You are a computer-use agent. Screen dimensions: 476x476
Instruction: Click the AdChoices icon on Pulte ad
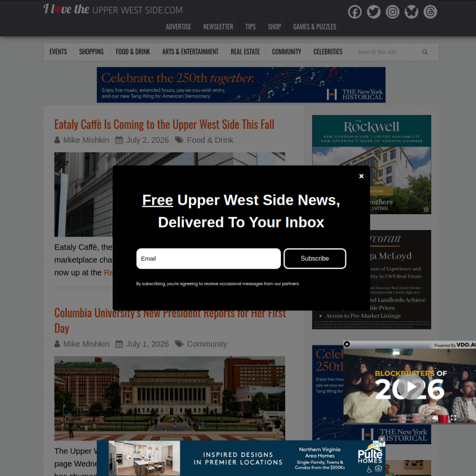376,444
